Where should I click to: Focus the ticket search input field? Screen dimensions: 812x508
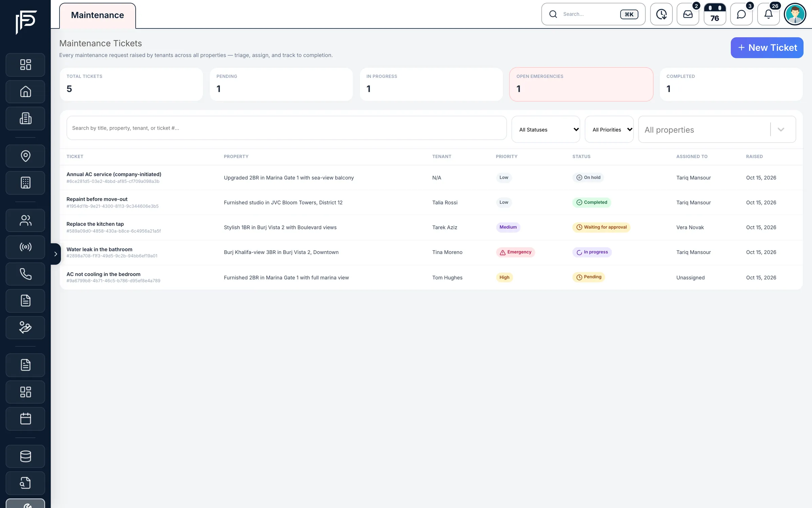pyautogui.click(x=287, y=128)
